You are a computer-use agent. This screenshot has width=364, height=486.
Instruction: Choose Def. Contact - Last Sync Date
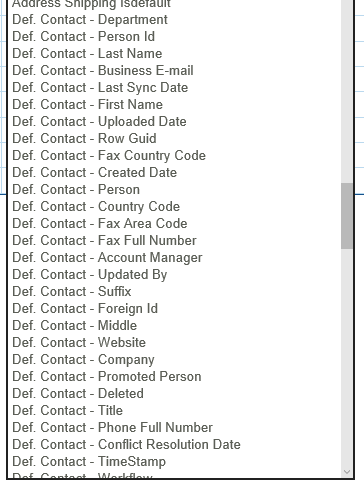174,88
